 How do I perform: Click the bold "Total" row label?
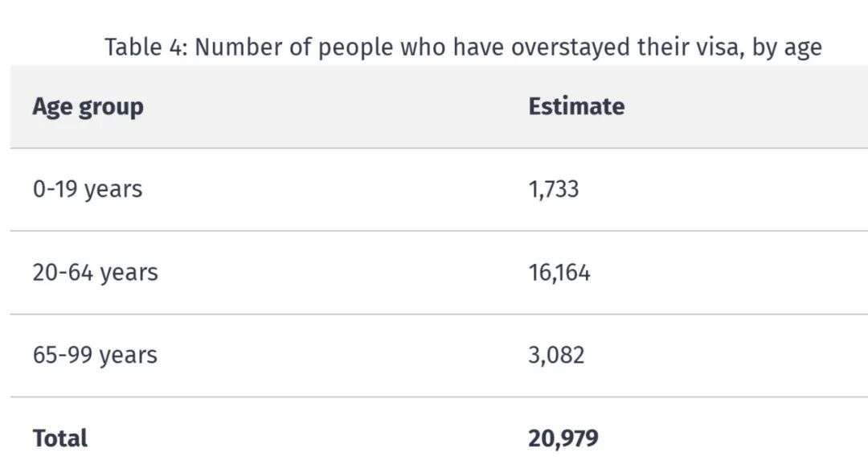tap(60, 438)
